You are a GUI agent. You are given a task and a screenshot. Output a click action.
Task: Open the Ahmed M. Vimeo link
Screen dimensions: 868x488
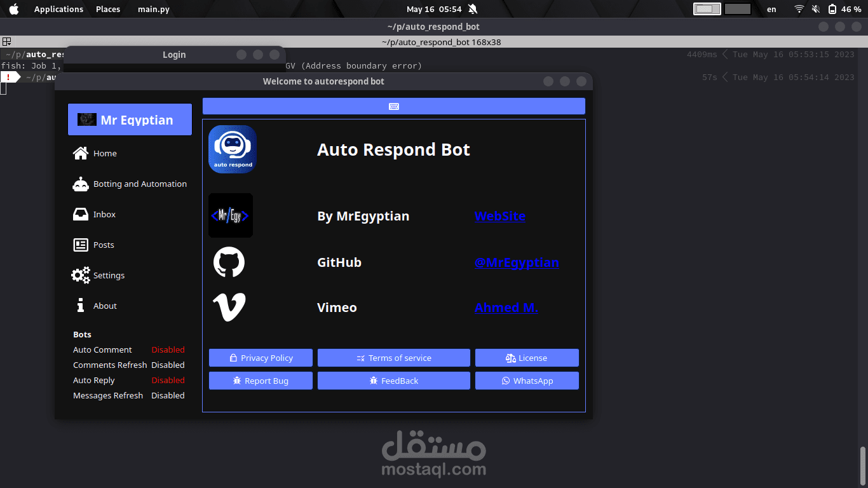coord(506,308)
